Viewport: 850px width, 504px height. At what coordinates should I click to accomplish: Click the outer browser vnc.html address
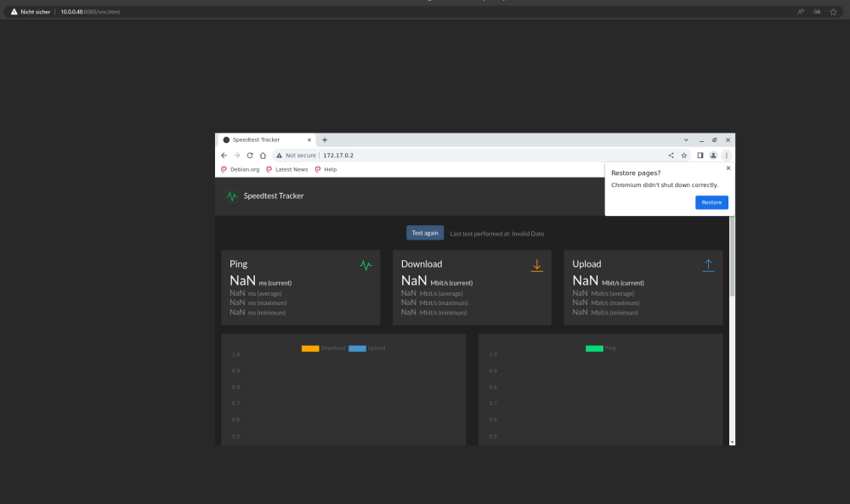pyautogui.click(x=90, y=12)
